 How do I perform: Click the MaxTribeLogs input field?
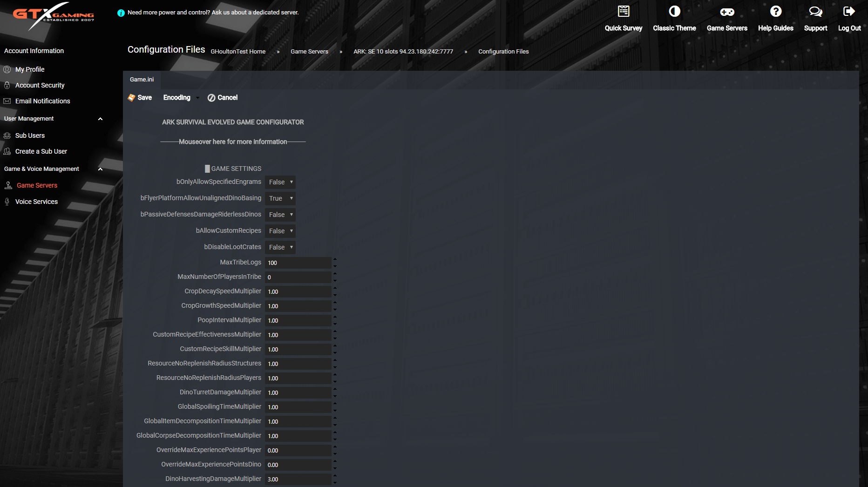(298, 263)
